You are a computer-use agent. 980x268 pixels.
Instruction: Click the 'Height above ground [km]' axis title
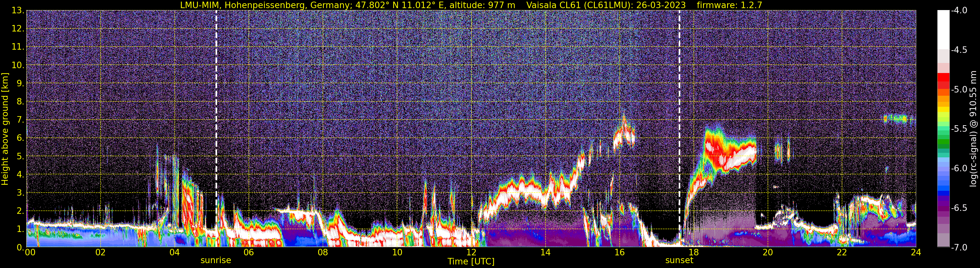[x=5, y=129]
